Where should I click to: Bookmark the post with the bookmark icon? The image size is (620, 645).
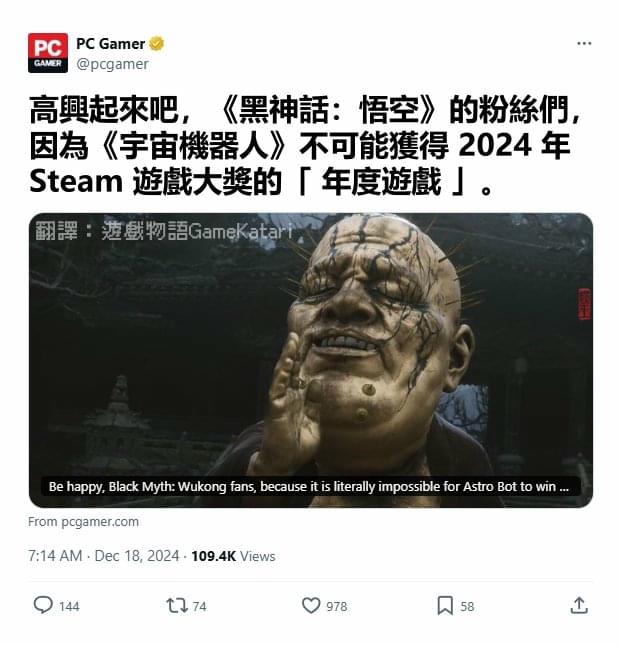(x=445, y=606)
